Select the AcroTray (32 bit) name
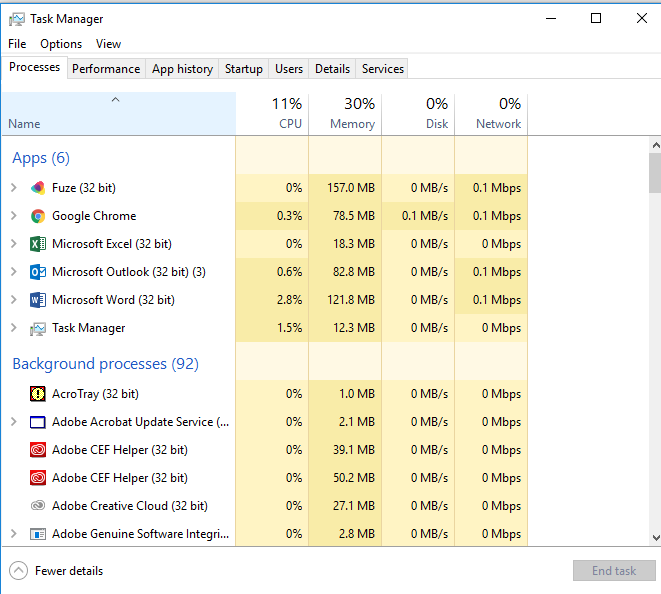Image resolution: width=661 pixels, height=594 pixels. click(95, 394)
